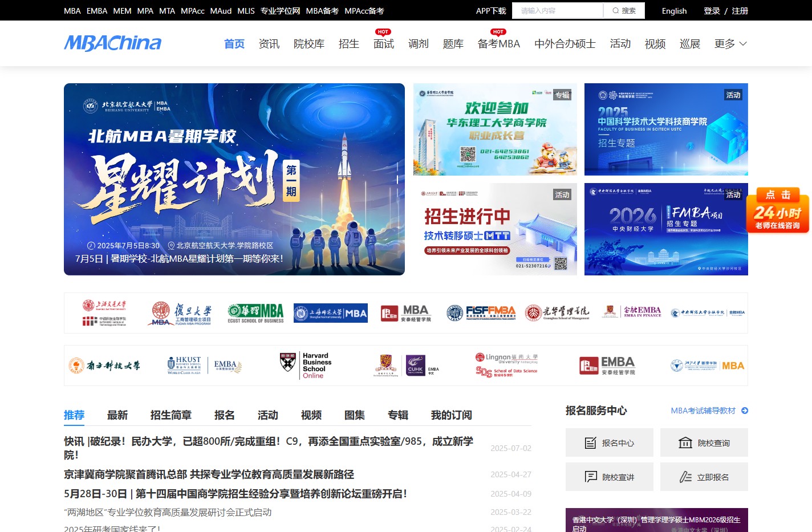The height and width of the screenshot is (532, 812).
Task: Click the 登录 link
Action: point(712,11)
